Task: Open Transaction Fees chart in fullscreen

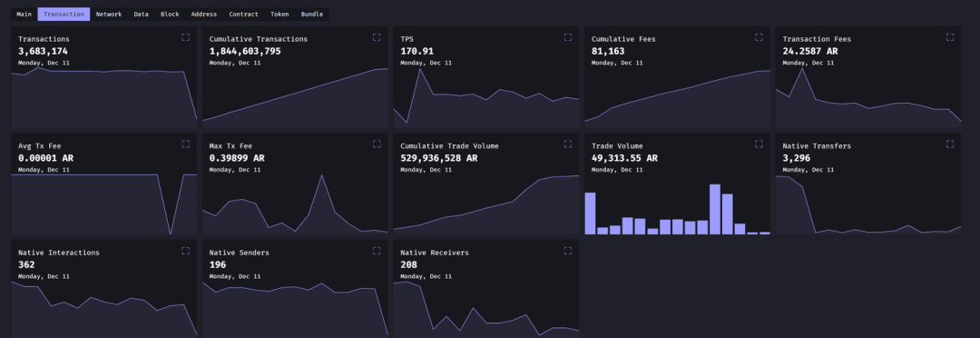Action: tap(950, 37)
